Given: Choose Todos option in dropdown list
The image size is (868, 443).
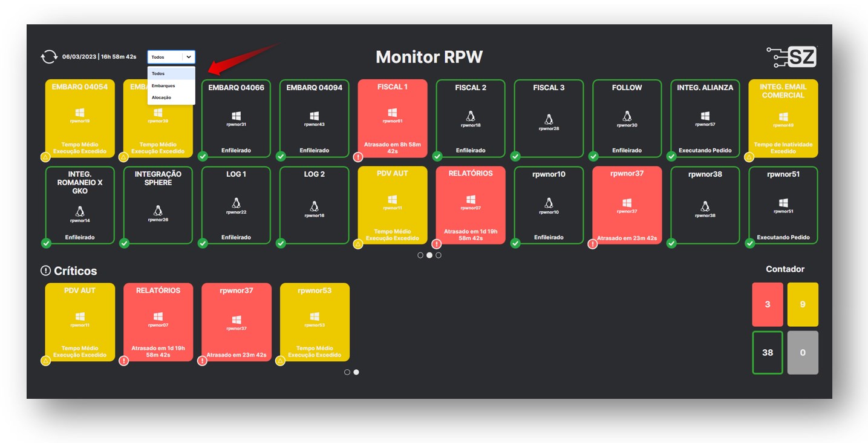Looking at the screenshot, I should click(x=158, y=74).
